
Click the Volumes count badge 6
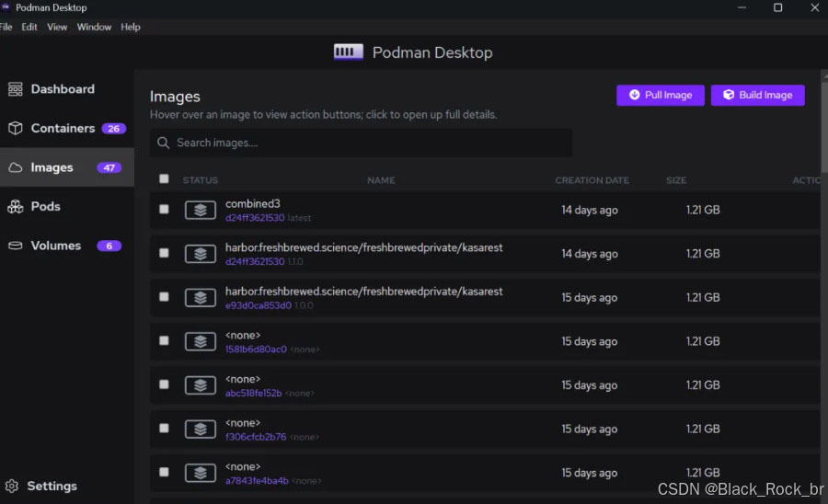(x=109, y=246)
